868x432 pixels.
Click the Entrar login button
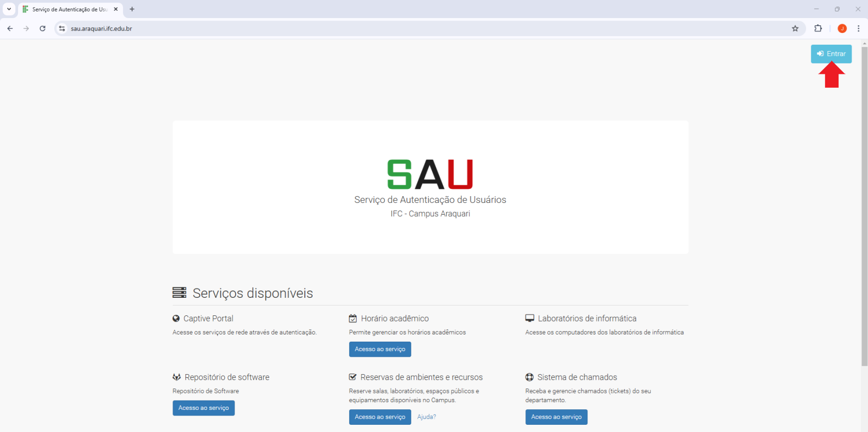pos(831,54)
